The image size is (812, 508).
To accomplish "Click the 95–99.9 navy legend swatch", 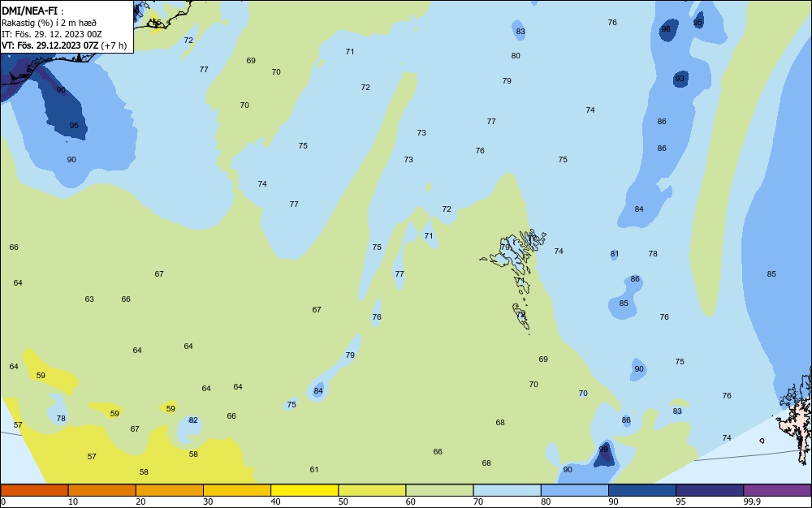I will click(x=710, y=490).
